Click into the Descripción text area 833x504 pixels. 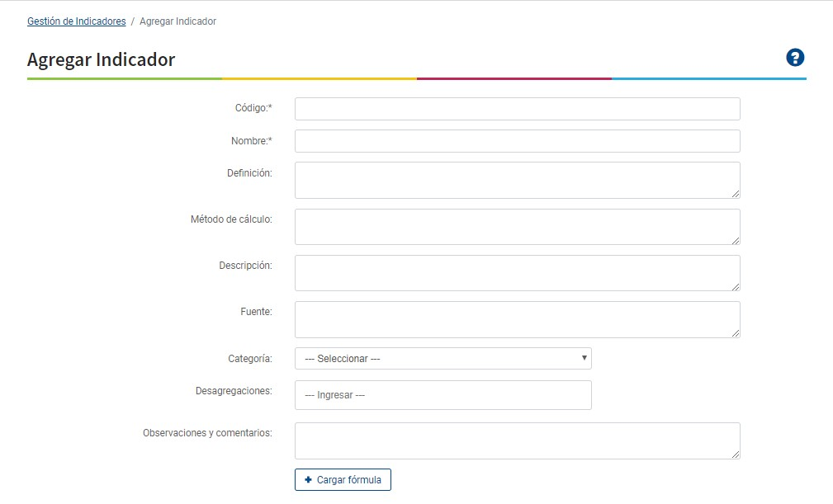(517, 273)
